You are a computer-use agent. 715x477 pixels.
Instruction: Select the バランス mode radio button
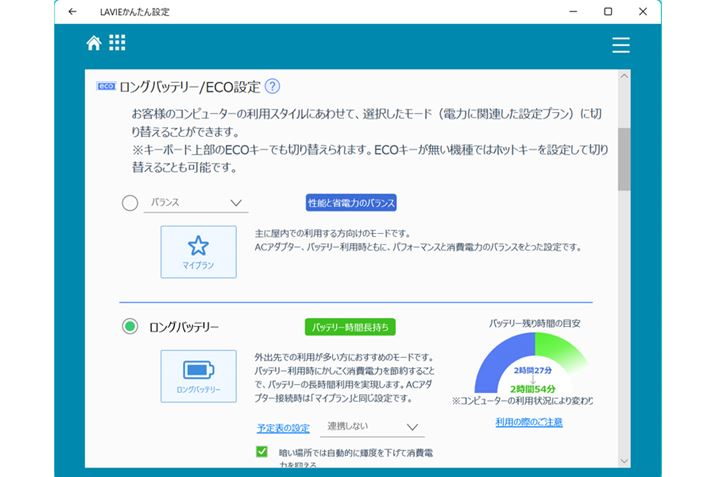point(130,203)
